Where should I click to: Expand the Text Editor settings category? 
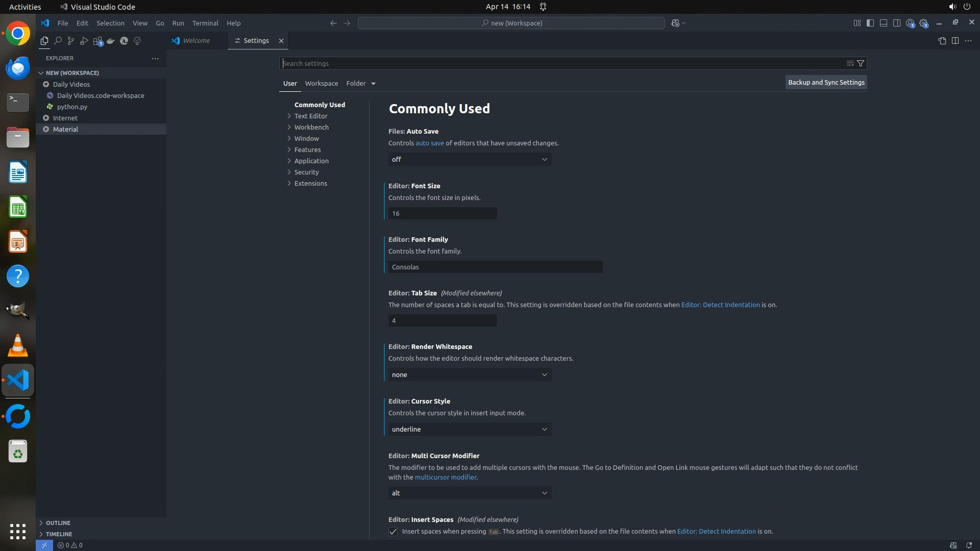pyautogui.click(x=311, y=116)
